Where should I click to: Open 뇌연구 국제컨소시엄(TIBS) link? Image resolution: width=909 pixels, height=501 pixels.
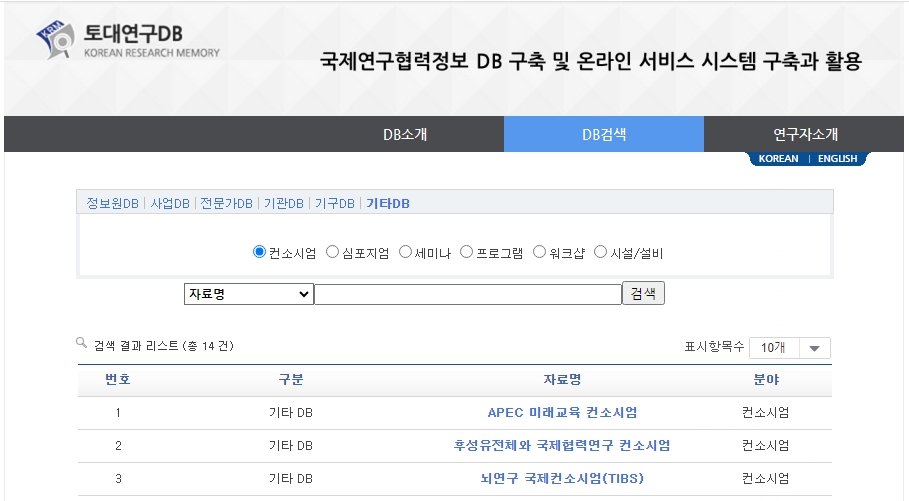point(561,478)
